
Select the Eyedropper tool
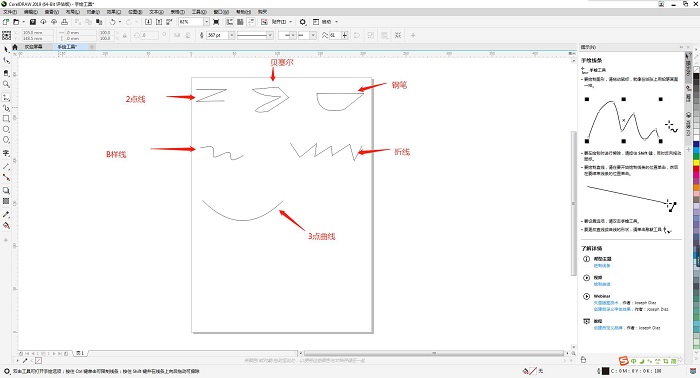(x=6, y=215)
